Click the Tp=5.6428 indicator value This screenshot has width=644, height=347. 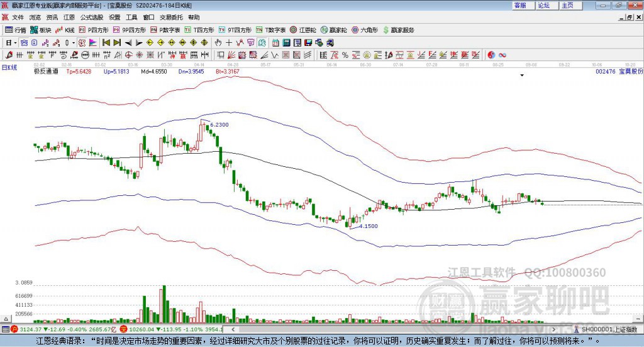coord(79,72)
